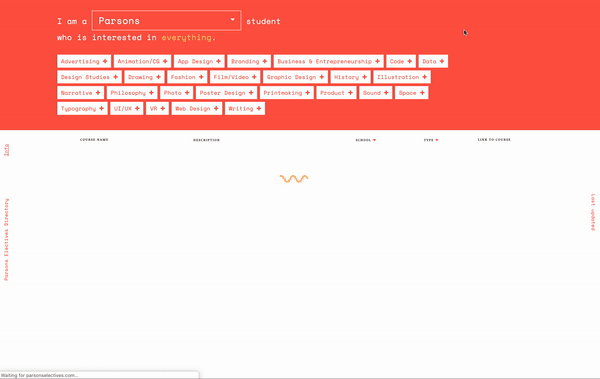
Task: Select the Printmaking tag
Action: [x=287, y=93]
